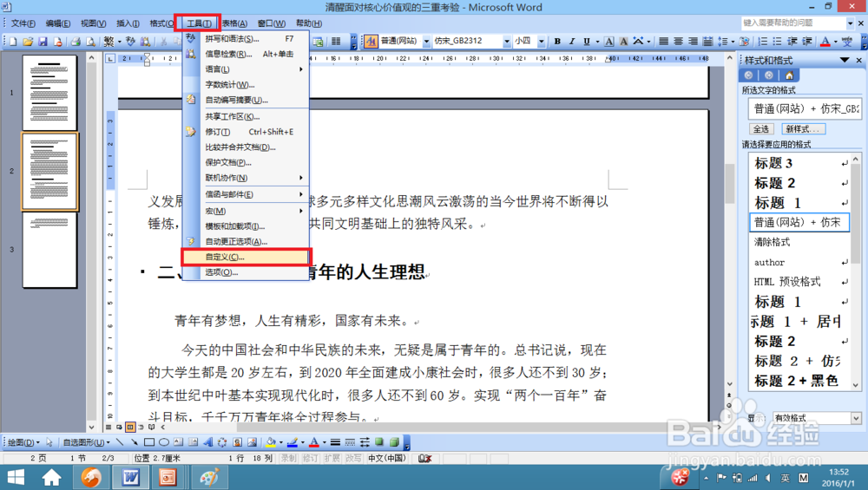
Task: Click the line color brush in drawing toolbar
Action: 293,442
